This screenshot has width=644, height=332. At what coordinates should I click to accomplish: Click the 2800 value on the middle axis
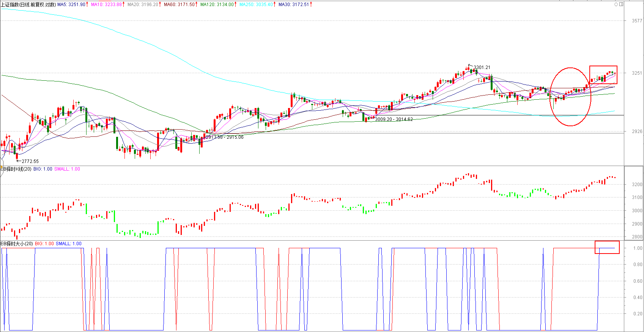637,237
